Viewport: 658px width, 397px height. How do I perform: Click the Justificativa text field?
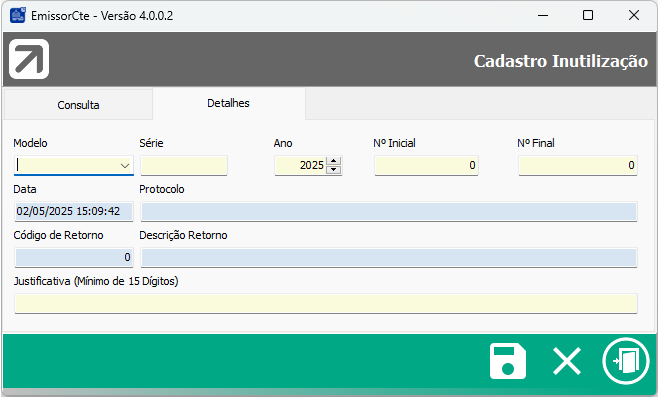[x=326, y=303]
